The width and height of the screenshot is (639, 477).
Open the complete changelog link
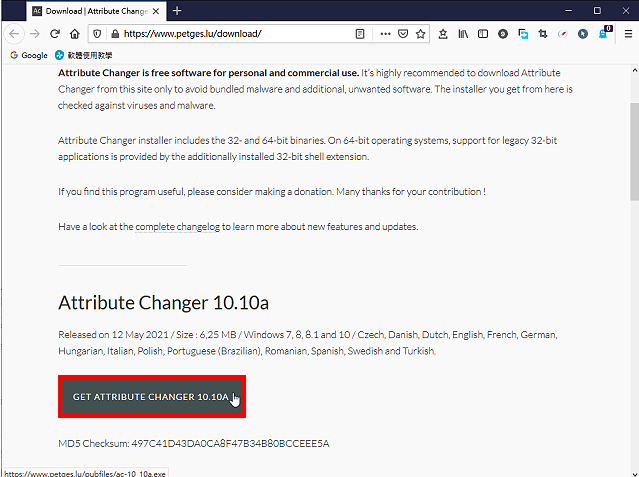[x=177, y=227]
